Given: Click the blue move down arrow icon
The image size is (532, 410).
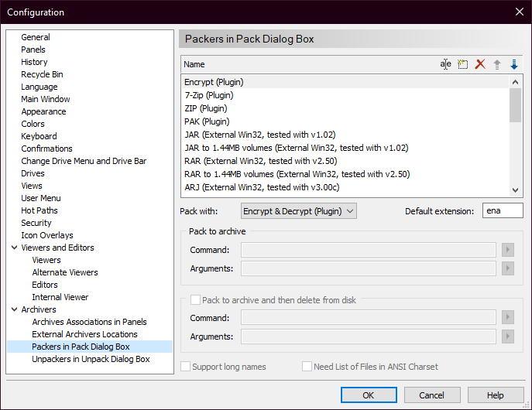Looking at the screenshot, I should coord(514,64).
